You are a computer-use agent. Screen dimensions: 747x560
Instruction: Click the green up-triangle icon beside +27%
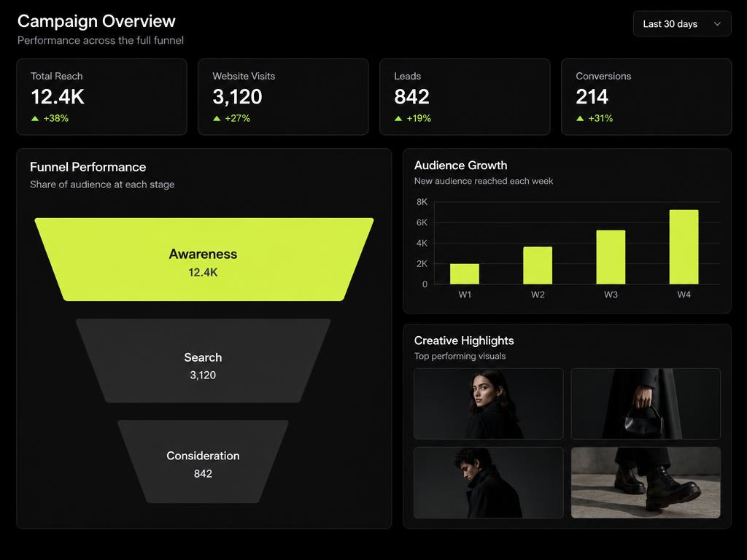click(x=217, y=119)
